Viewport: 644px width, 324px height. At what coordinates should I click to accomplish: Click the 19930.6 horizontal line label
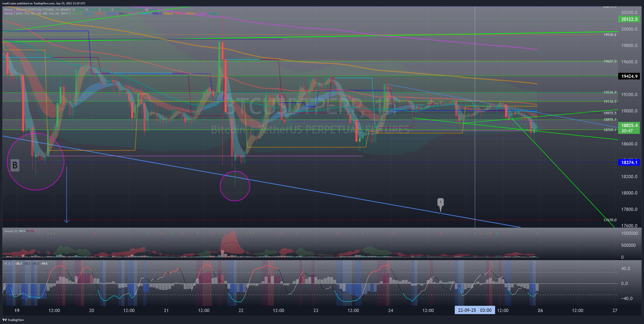pos(610,35)
